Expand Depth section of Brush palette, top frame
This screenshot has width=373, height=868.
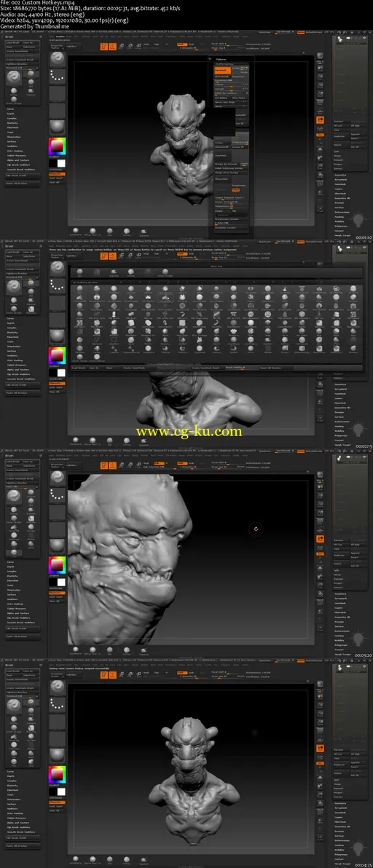[11, 114]
